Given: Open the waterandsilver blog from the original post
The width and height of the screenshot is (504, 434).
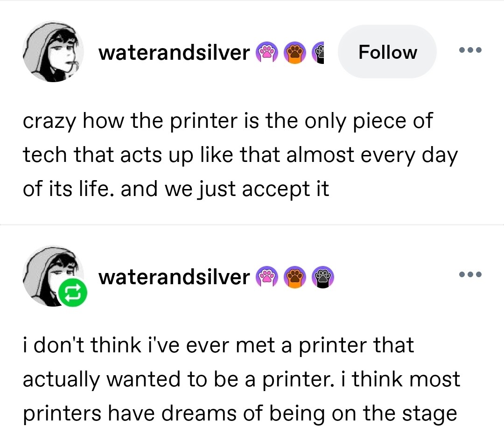Looking at the screenshot, I should [174, 53].
